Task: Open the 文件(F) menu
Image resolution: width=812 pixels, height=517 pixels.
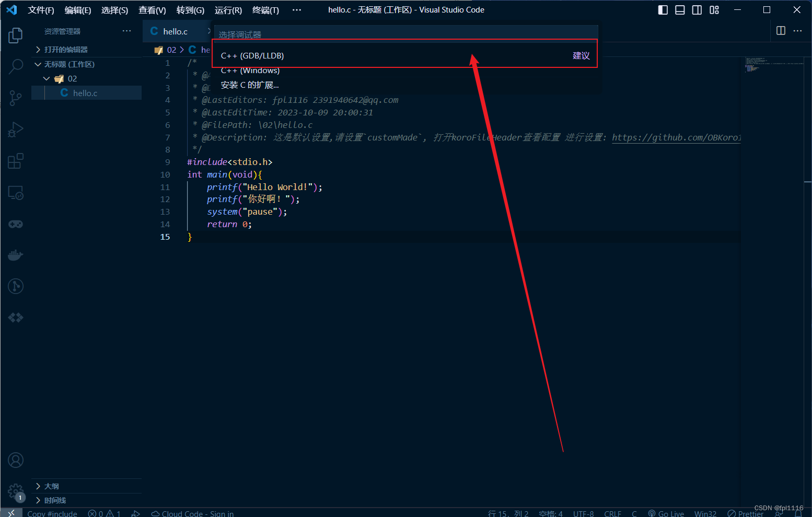Action: pos(41,10)
